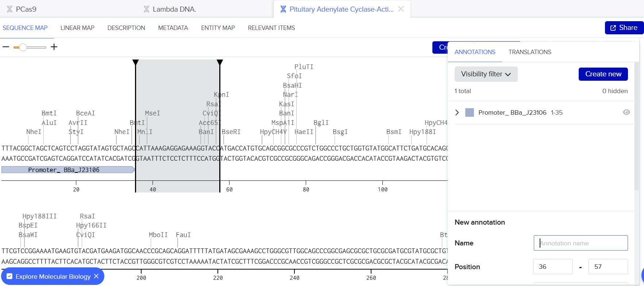
Task: Click the zoom slider handle
Action: point(23,47)
